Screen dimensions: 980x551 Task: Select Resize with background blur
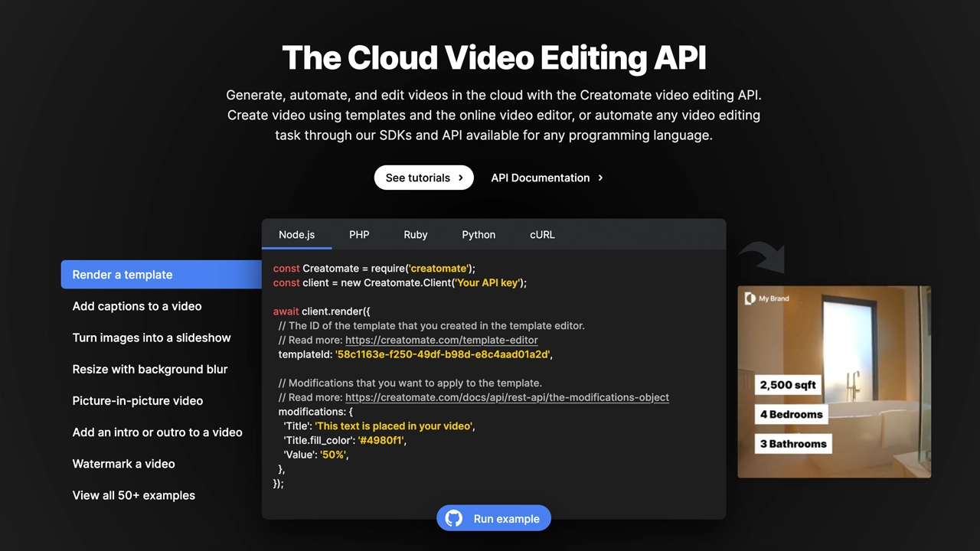click(x=150, y=369)
